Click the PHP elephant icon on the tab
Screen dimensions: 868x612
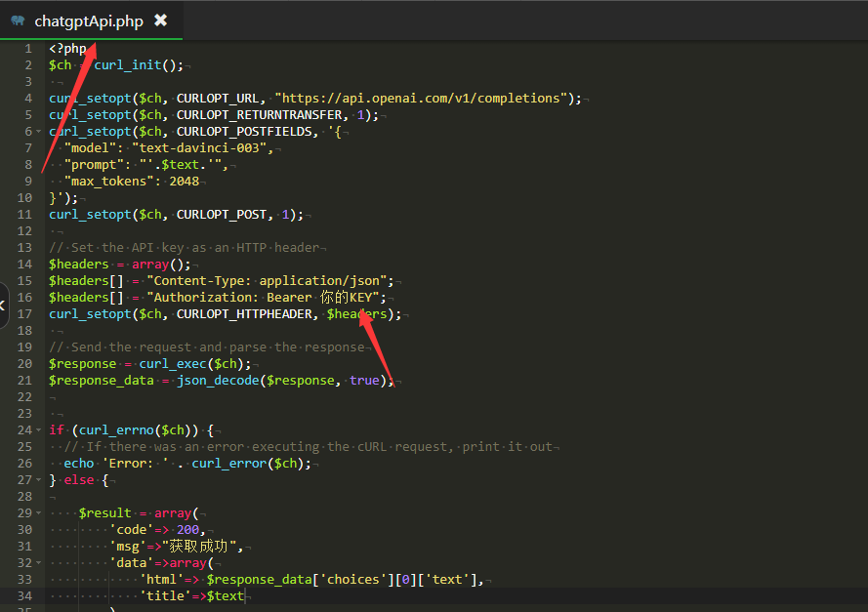(x=18, y=20)
